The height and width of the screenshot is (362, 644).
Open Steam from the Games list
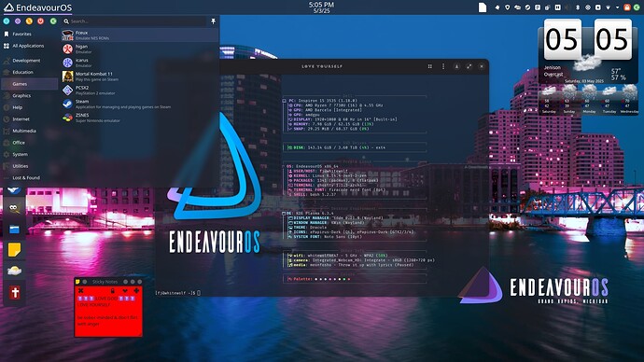(x=139, y=104)
